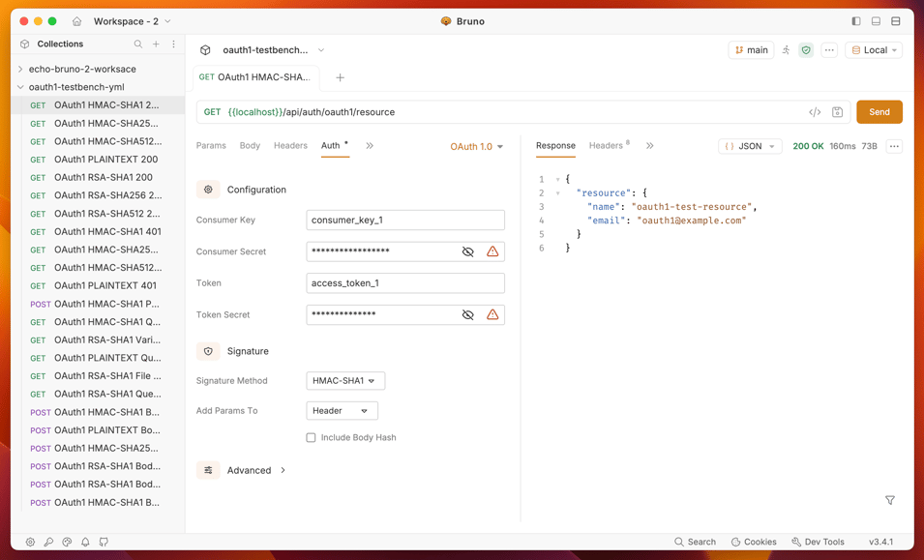924x560 pixels.
Task: Click the green shield safe mode icon
Action: coord(806,50)
